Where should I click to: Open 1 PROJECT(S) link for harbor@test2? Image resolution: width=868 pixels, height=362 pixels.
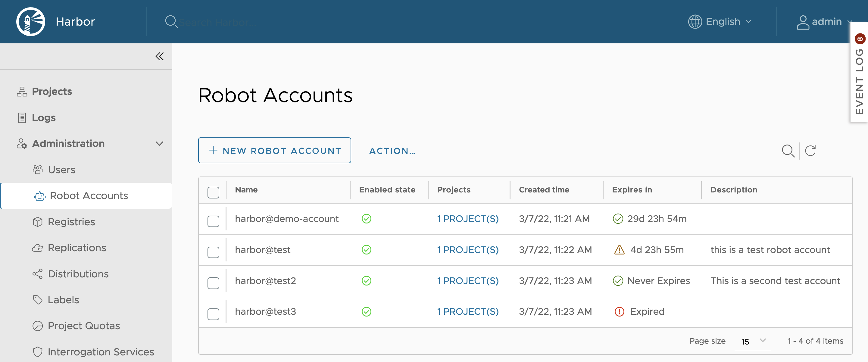(468, 281)
